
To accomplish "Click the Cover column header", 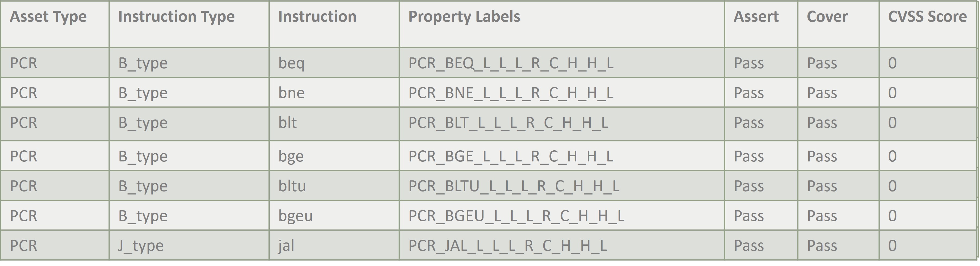I will (827, 17).
